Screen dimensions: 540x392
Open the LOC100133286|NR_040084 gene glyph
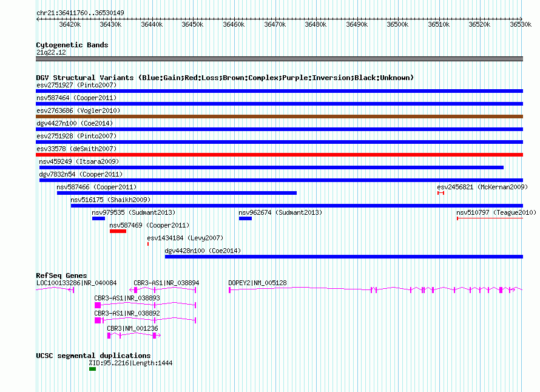pos(55,289)
